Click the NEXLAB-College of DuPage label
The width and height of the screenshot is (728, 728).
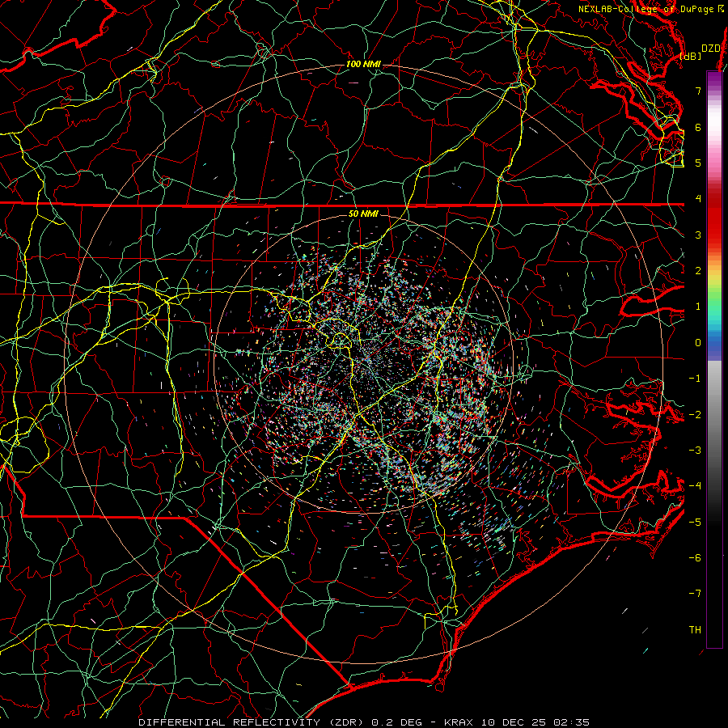(x=645, y=9)
